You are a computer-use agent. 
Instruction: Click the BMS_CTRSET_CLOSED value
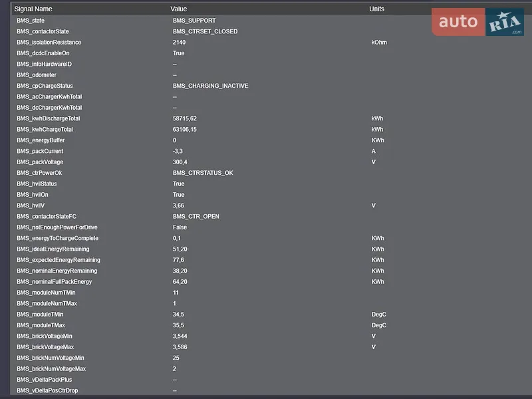click(205, 31)
